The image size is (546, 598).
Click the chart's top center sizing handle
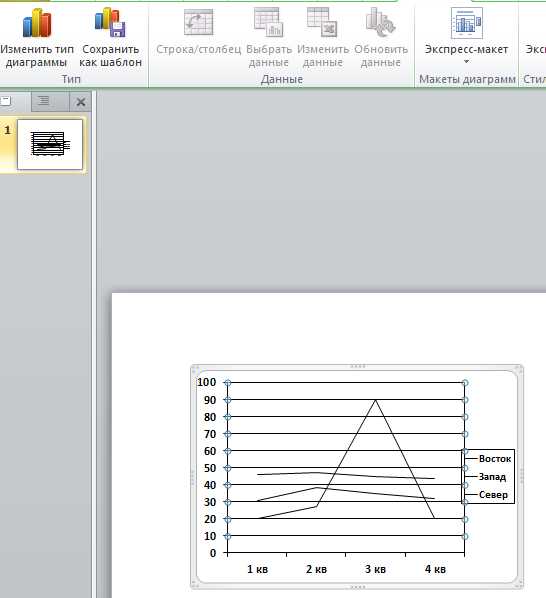click(x=358, y=367)
